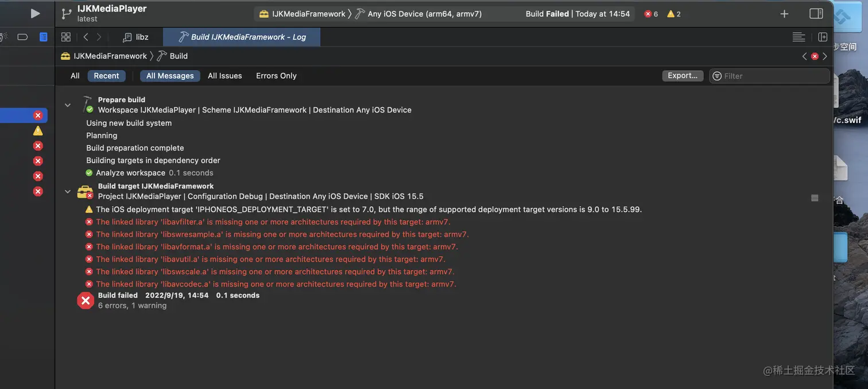The height and width of the screenshot is (389, 868).
Task: Click the IJKMediaPlayer project title
Action: (x=112, y=9)
